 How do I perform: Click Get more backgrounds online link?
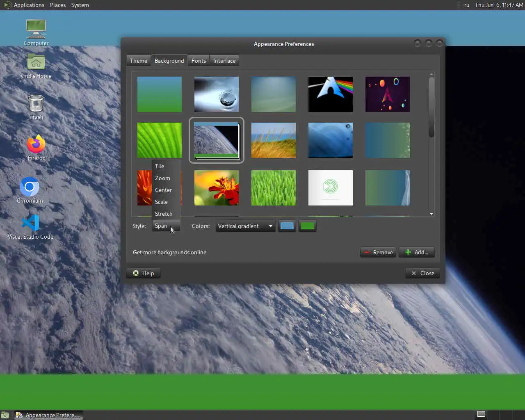point(169,252)
